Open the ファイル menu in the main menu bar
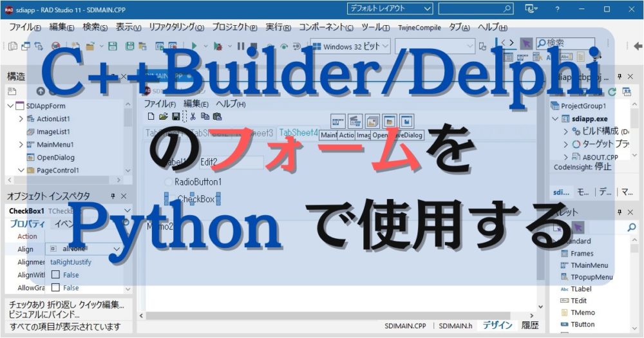 click(x=25, y=28)
